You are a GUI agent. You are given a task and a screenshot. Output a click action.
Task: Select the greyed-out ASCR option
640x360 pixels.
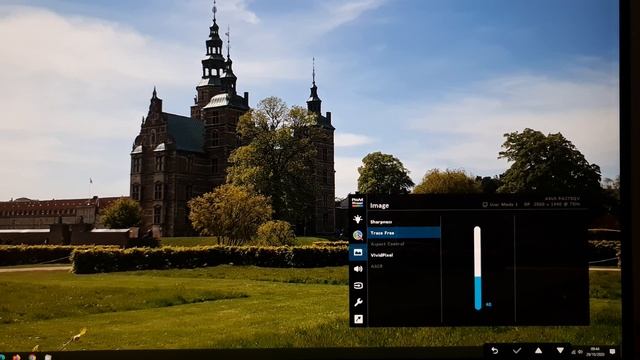click(x=376, y=266)
